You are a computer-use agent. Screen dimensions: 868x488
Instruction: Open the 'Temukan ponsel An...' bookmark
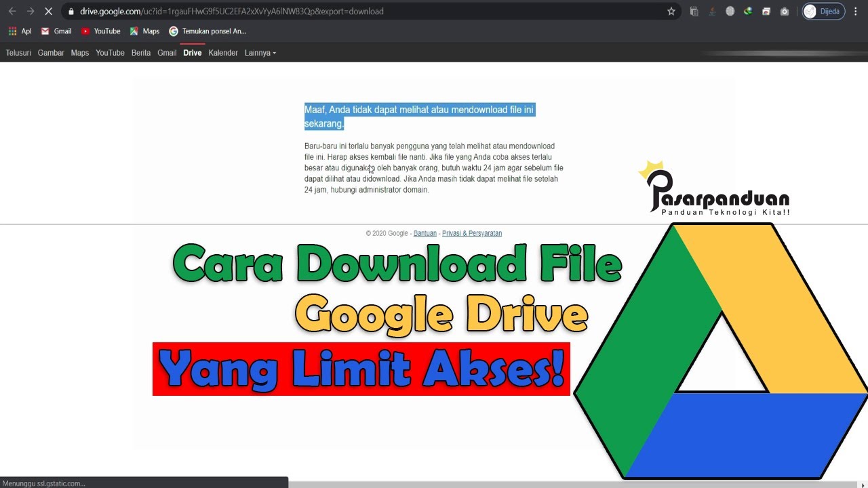[x=208, y=31]
